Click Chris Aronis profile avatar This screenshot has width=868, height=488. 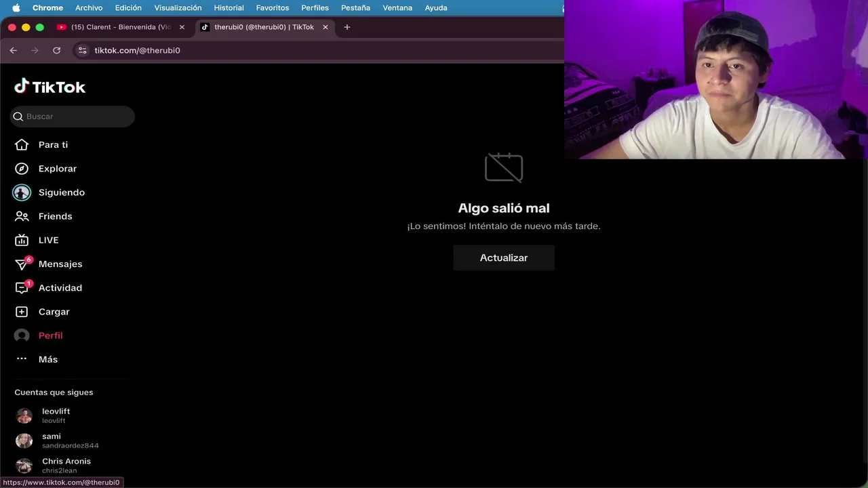coord(24,466)
